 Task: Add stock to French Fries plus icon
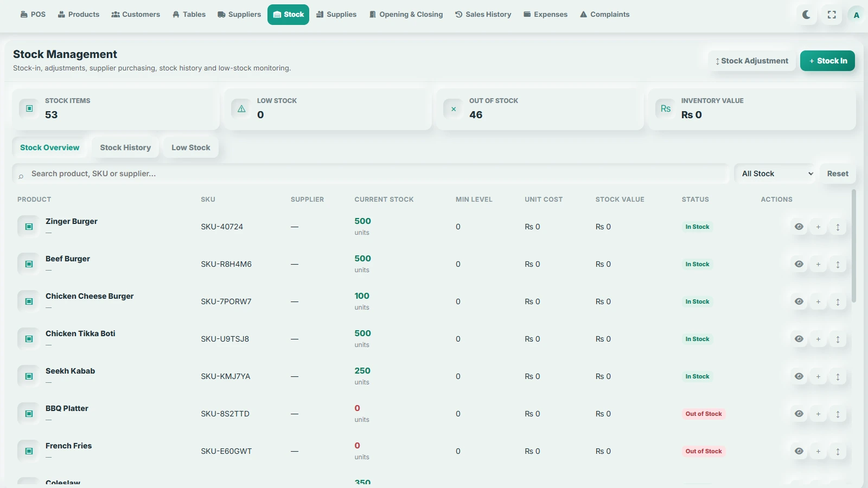[818, 451]
